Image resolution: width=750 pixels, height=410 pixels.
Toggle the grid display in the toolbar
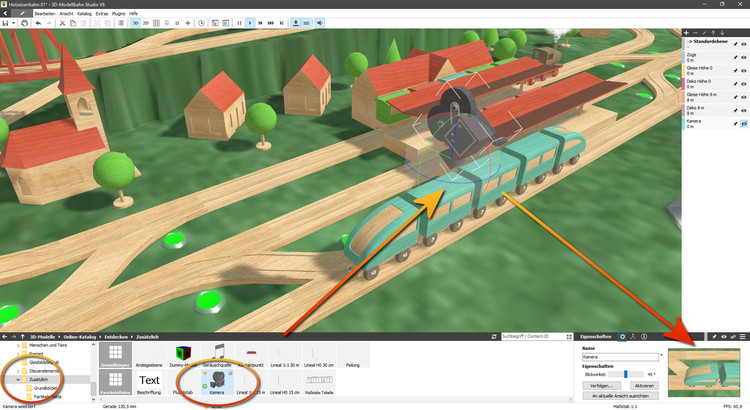click(156, 23)
